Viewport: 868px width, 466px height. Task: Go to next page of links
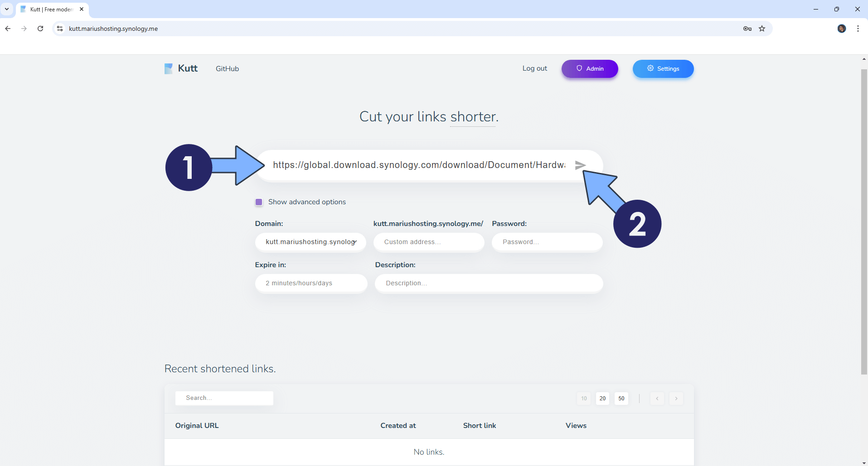pos(676,399)
